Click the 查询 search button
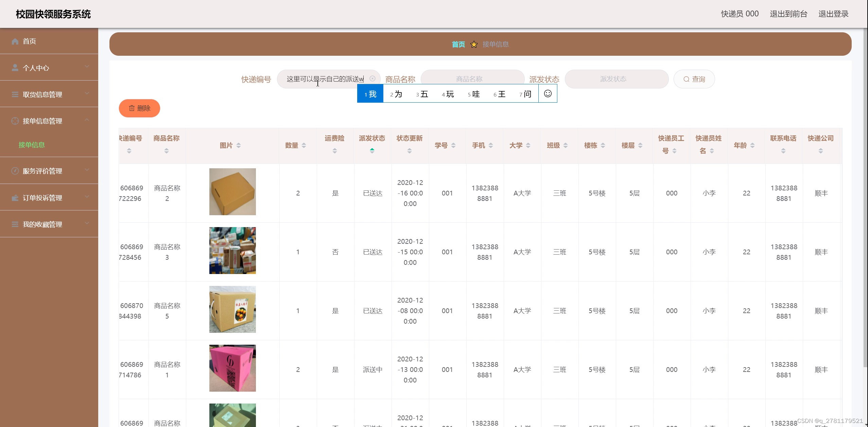868x427 pixels. 694,79
